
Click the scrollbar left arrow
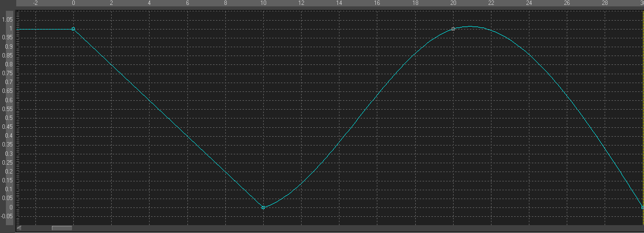click(19, 228)
